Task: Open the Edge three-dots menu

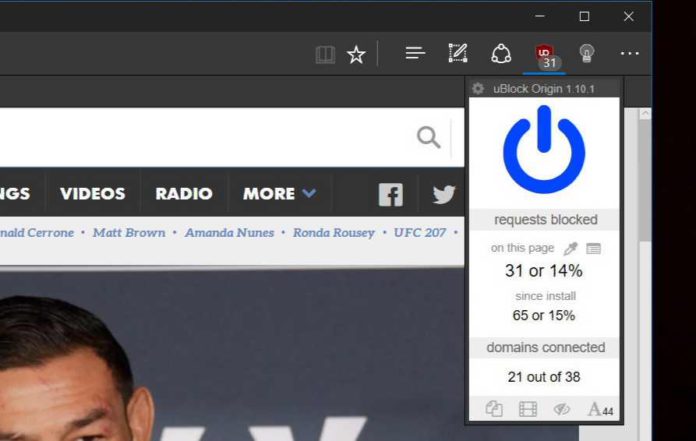Action: 629,54
